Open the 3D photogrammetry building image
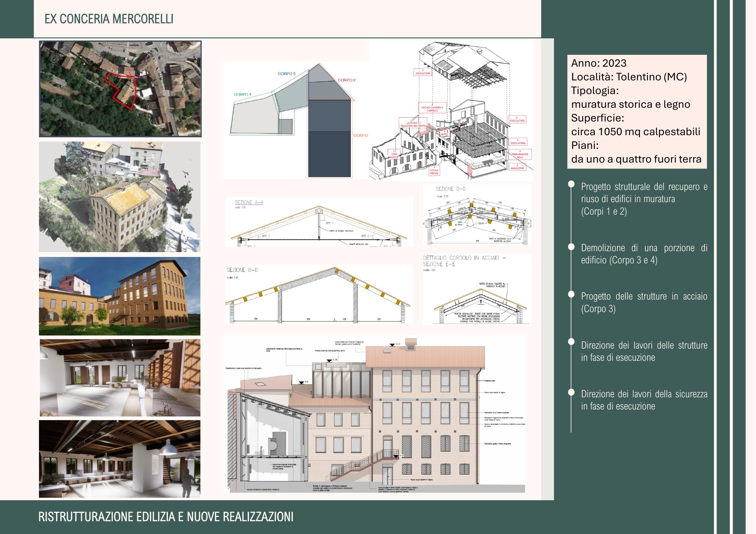Screen dimensions: 756x534 (x=119, y=197)
